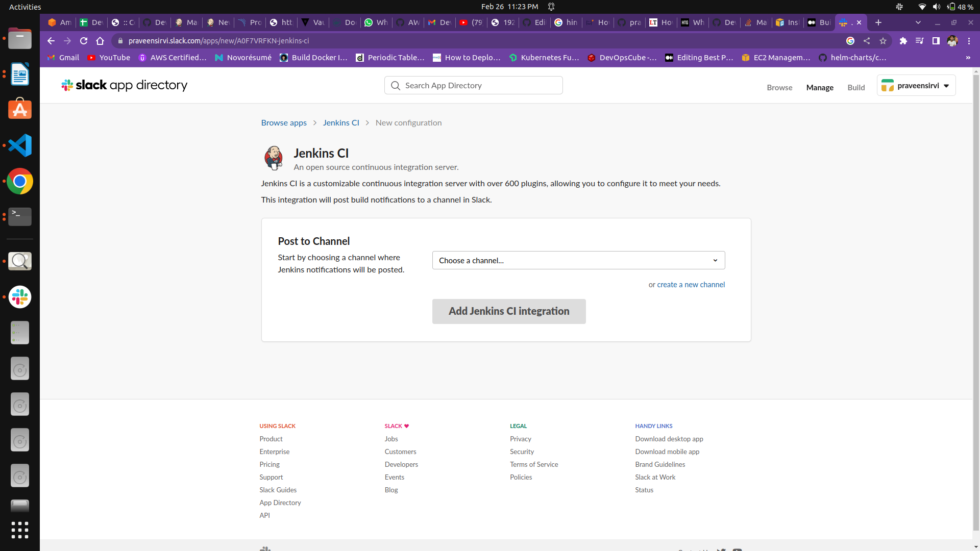
Task: Open Developers footer link
Action: (401, 464)
